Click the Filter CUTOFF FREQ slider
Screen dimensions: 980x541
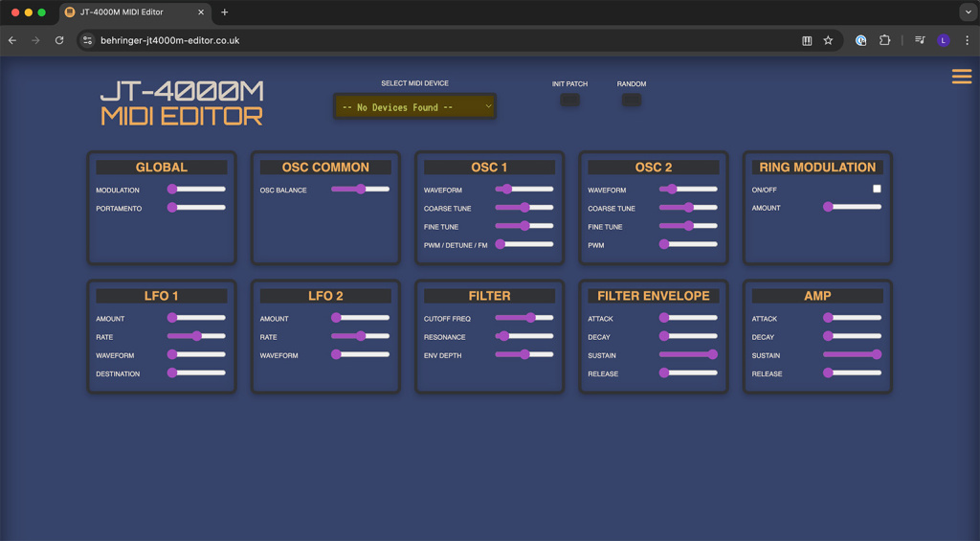[x=524, y=318]
